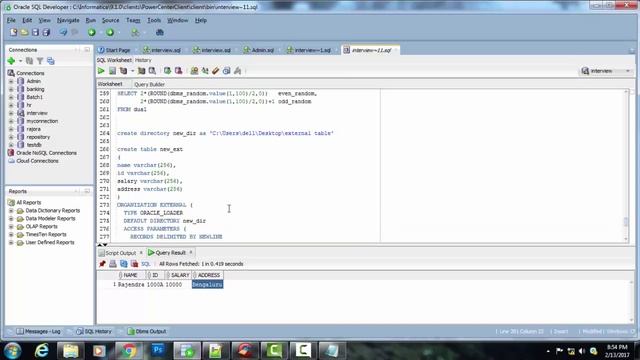Click the Clear eraser icon
This screenshot has width=640, height=360.
click(x=216, y=71)
